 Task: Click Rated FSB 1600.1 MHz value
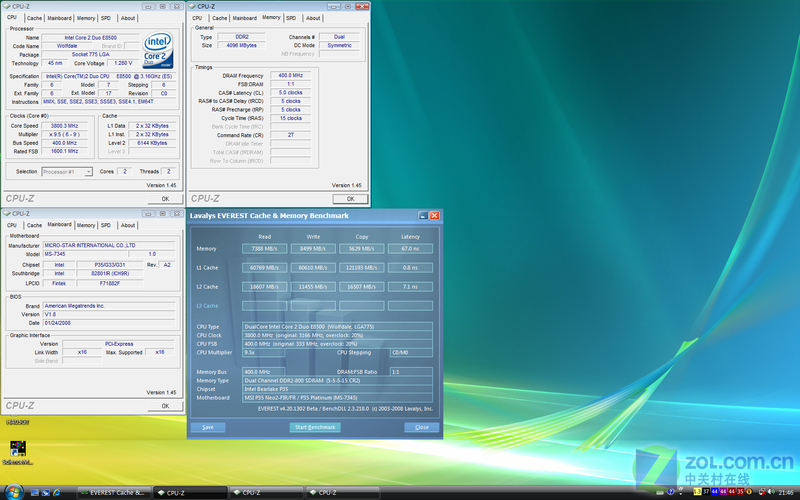(x=64, y=152)
